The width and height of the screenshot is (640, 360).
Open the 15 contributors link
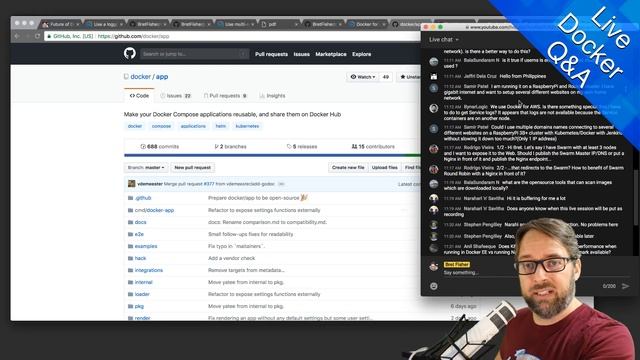(x=373, y=147)
